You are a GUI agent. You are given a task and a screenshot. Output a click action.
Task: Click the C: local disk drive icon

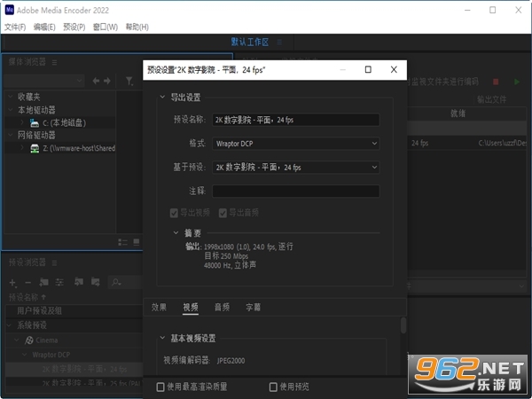tap(35, 123)
